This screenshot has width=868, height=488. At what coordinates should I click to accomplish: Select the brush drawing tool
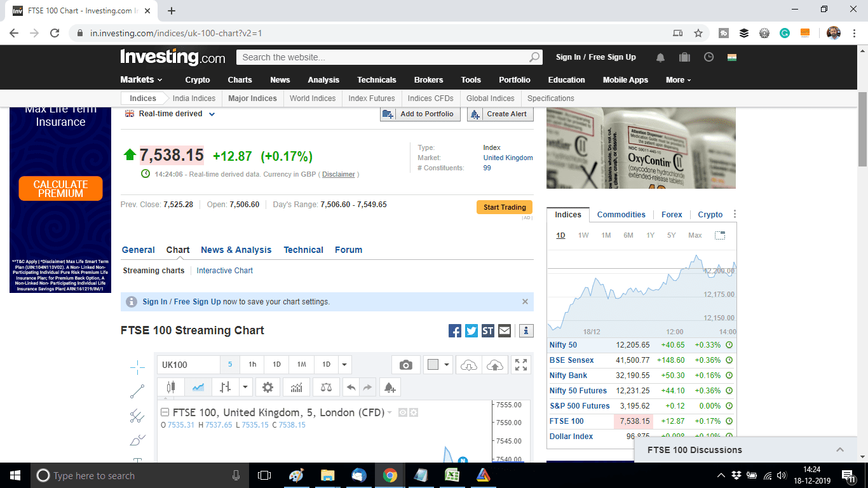tap(137, 440)
